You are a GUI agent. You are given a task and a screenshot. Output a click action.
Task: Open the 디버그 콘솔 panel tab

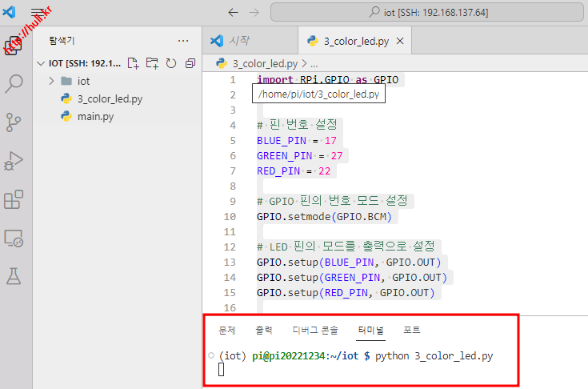coord(314,330)
